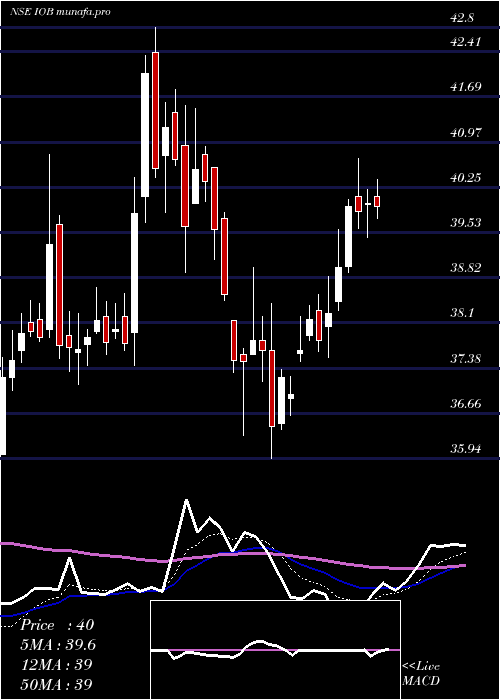The width and height of the screenshot is (500, 700).
Task: Click the tallest white candle near 42.41
Action: [145, 135]
